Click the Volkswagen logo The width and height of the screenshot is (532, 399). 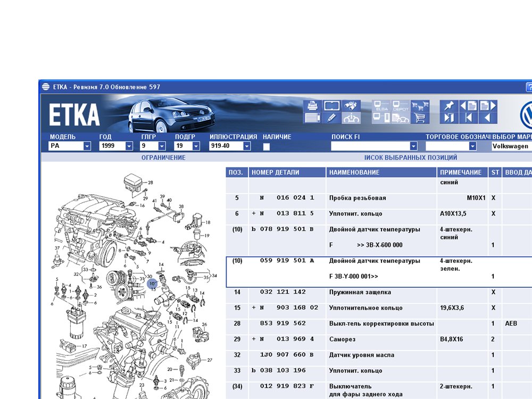click(526, 115)
